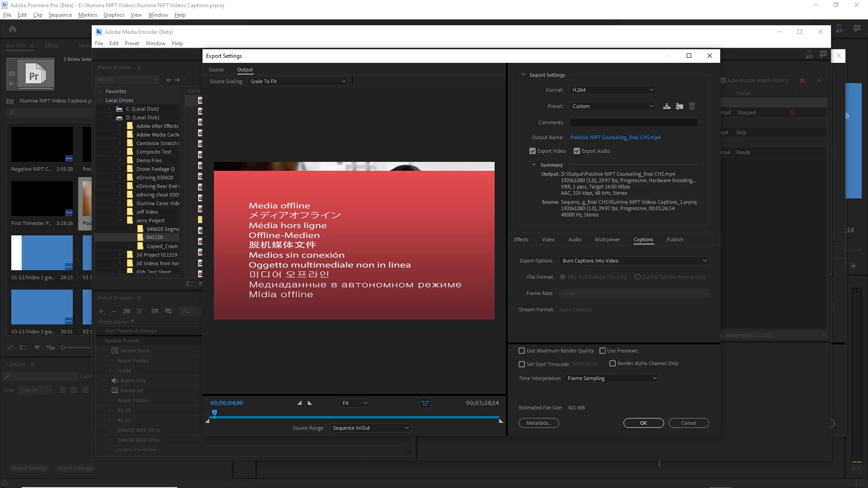Click the Import Preset icon

click(679, 106)
